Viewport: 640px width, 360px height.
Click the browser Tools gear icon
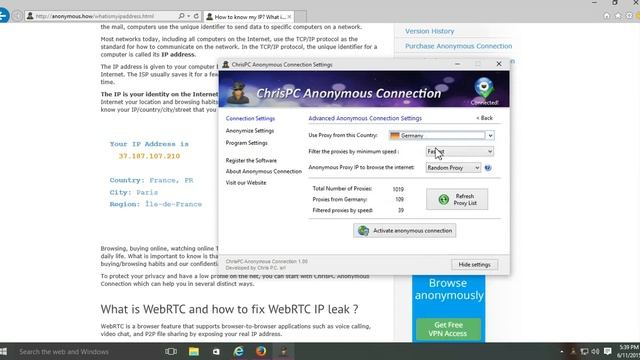(629, 16)
